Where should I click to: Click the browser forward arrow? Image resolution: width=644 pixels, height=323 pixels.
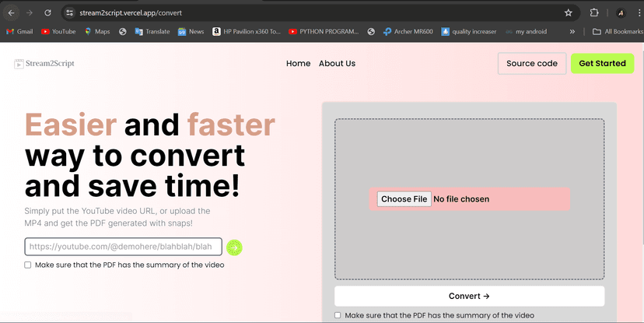(x=29, y=12)
